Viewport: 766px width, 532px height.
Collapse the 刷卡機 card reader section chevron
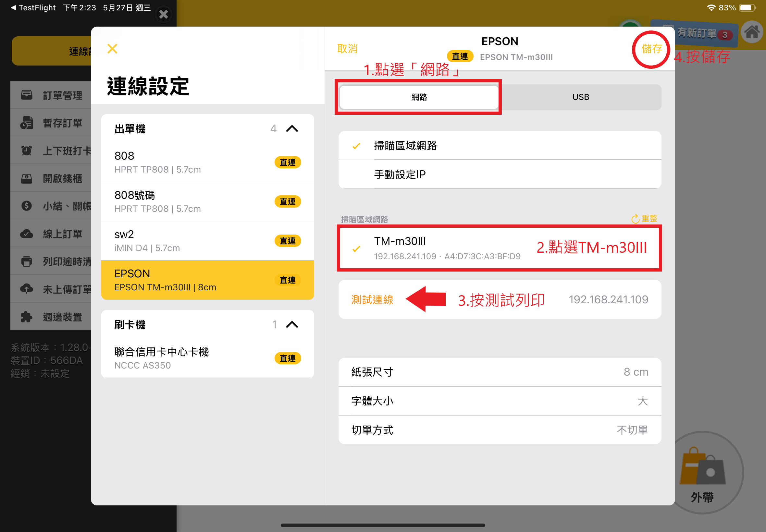[x=292, y=325]
